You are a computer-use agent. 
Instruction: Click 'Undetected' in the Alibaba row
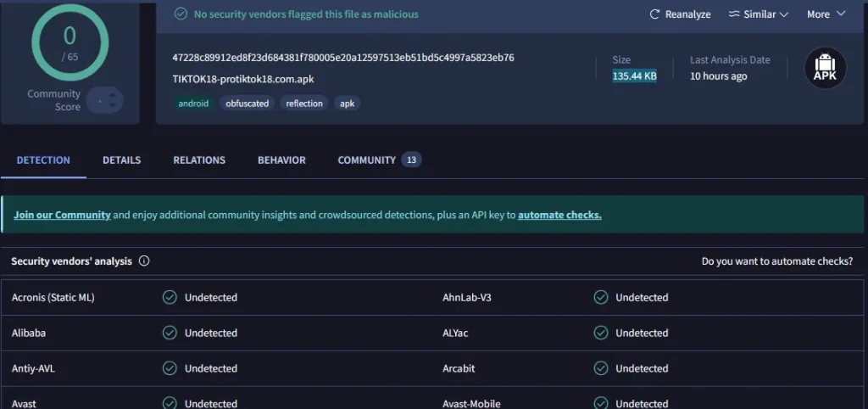[211, 333]
